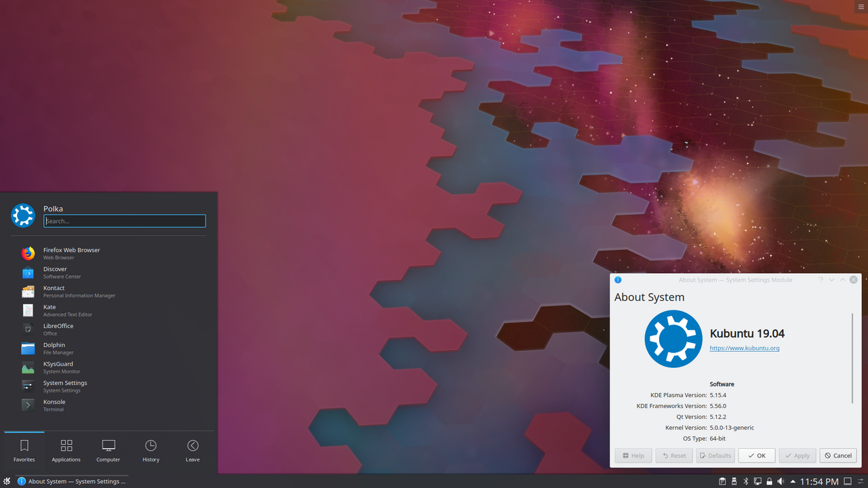This screenshot has width=868, height=488.
Task: Click the "5.56.0" Frameworks version value
Action: (718, 406)
